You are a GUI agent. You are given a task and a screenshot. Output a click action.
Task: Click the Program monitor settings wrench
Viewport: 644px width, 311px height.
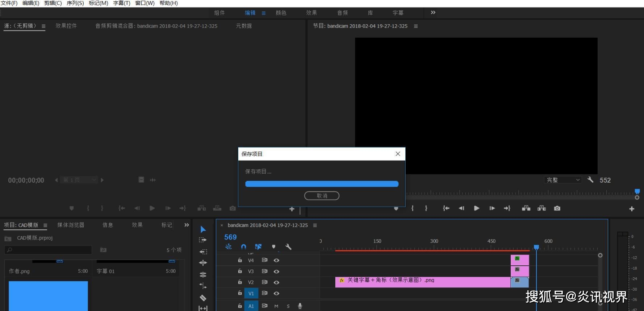(x=590, y=180)
